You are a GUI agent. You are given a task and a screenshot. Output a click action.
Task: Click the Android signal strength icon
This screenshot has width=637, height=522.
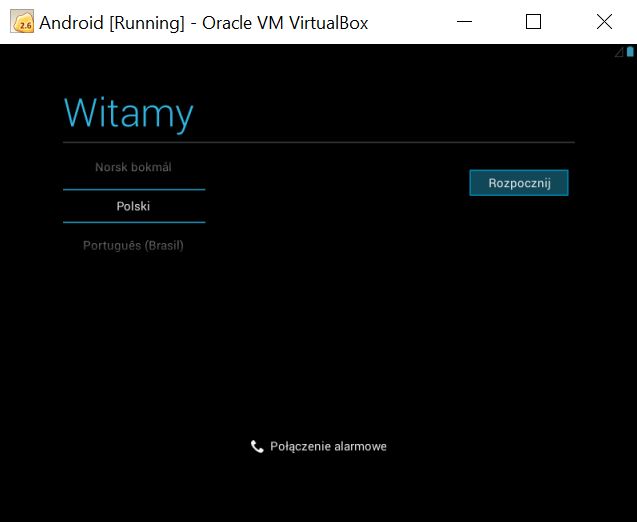pyautogui.click(x=619, y=52)
